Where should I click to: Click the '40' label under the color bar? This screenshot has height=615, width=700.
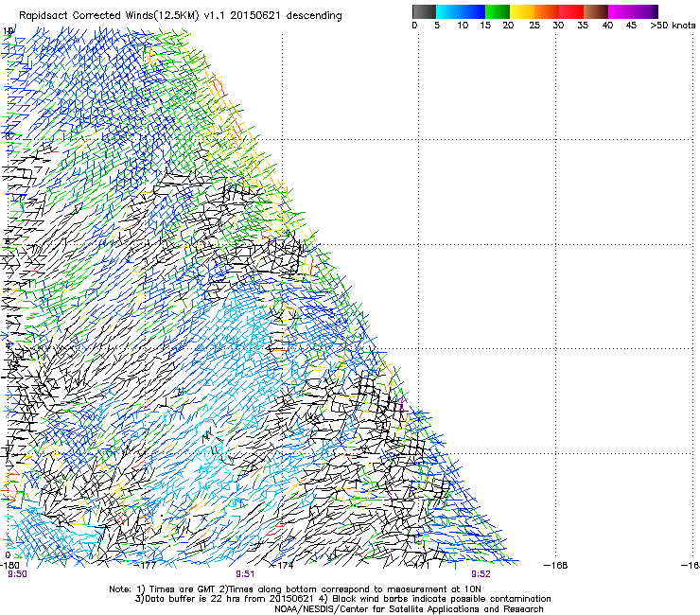point(607,26)
